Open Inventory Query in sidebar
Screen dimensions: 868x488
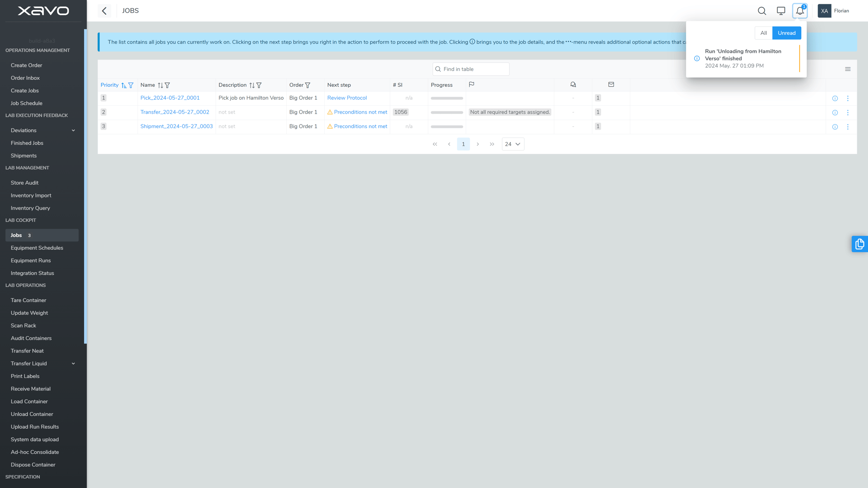[x=30, y=208]
